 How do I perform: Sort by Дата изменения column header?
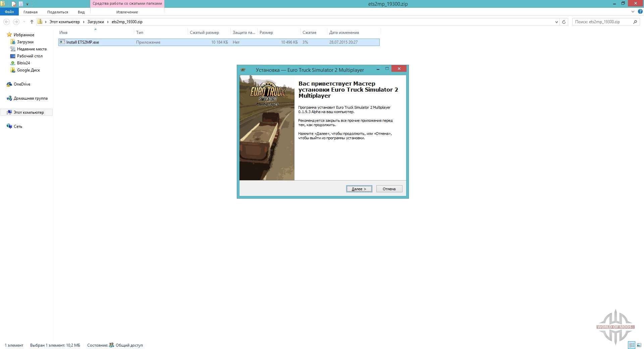pos(354,33)
